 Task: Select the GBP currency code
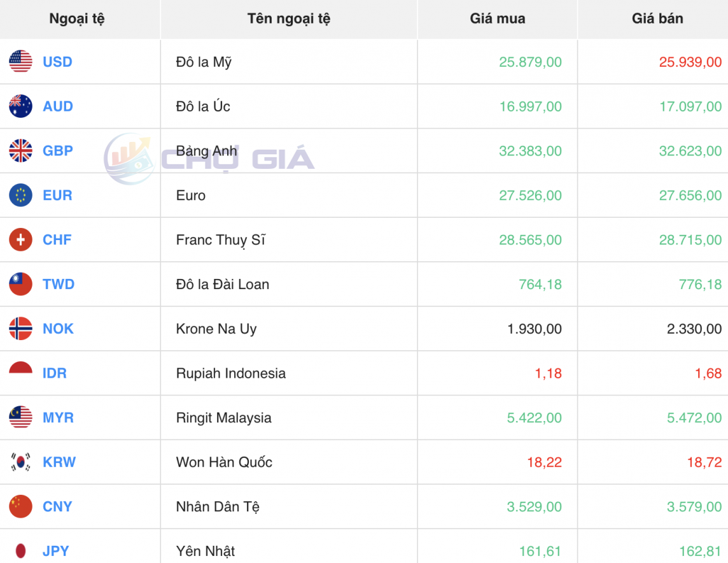tap(57, 151)
